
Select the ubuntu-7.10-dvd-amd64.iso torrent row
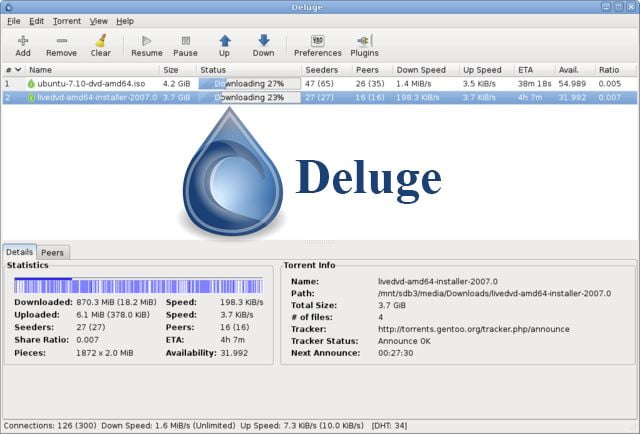[x=320, y=84]
